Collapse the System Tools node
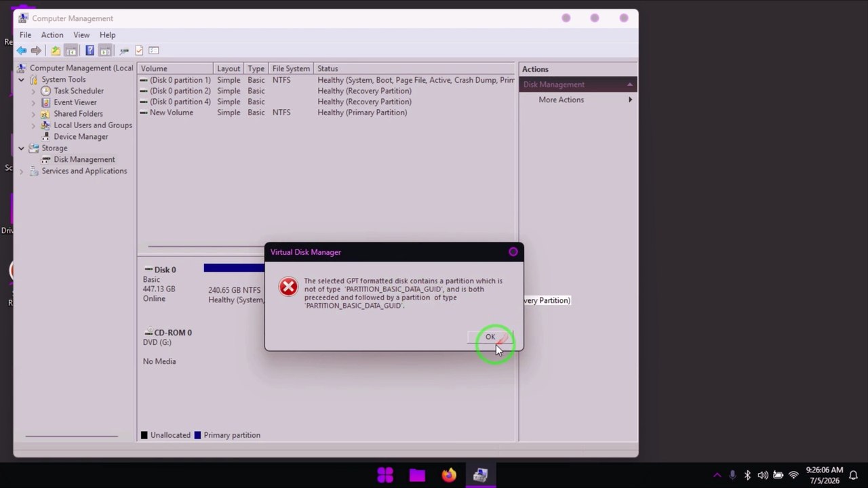 click(21, 79)
